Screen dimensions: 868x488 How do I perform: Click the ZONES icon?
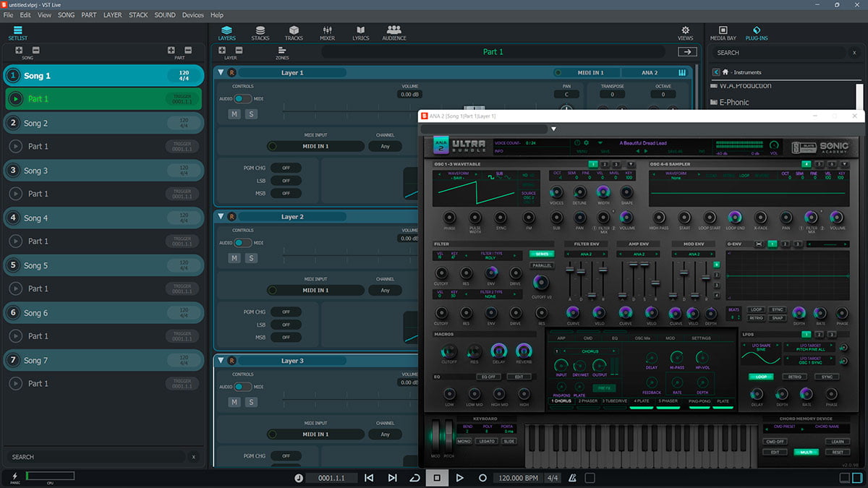click(x=282, y=52)
